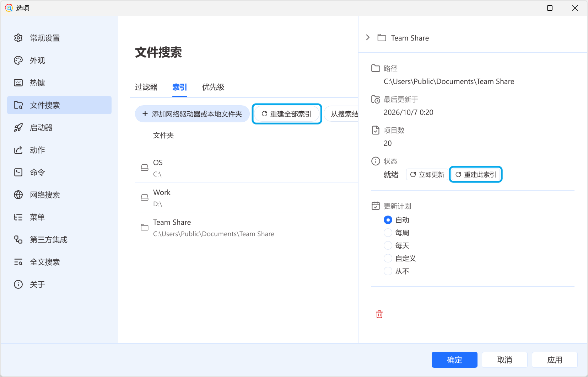Viewport: 588px width, 377px height.
Task: Open 常规设置 general settings section
Action: (x=59, y=38)
